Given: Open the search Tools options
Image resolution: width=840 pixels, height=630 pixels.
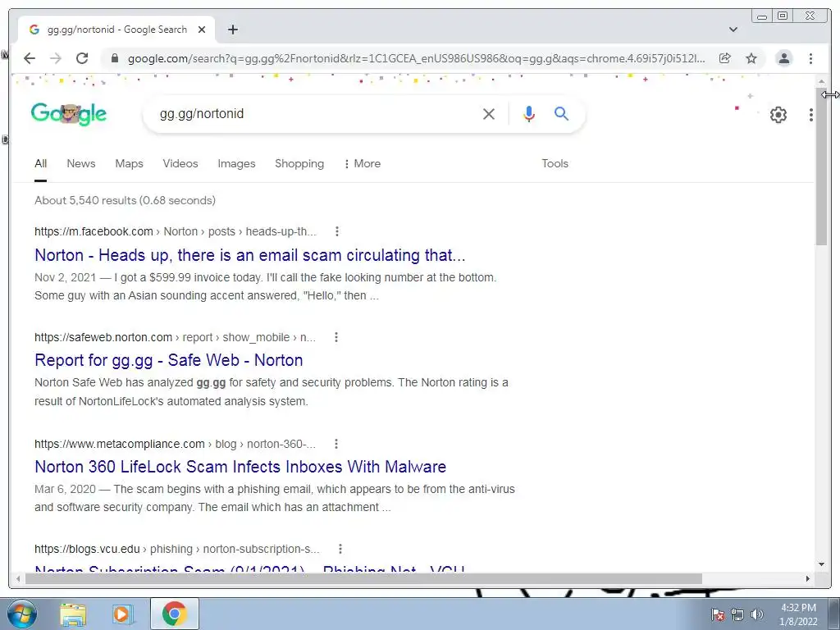Looking at the screenshot, I should pos(555,164).
